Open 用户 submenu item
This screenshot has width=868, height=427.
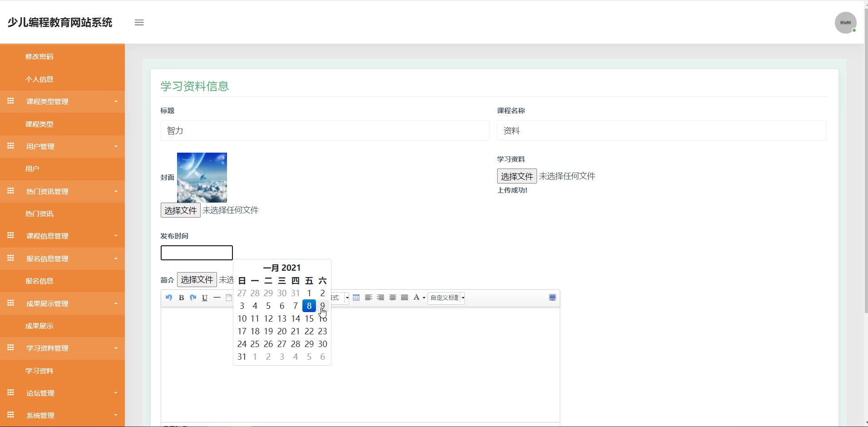[x=32, y=169]
